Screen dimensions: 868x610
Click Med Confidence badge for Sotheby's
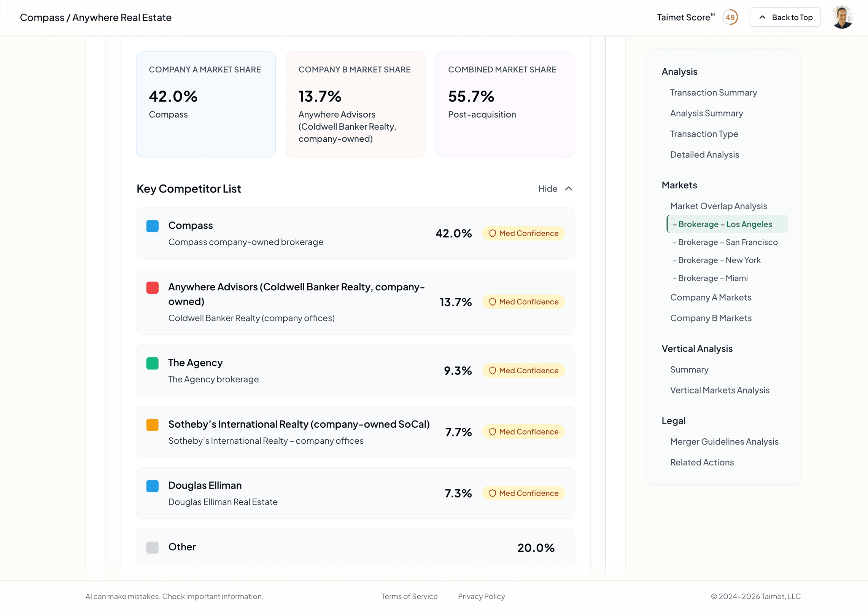(523, 432)
